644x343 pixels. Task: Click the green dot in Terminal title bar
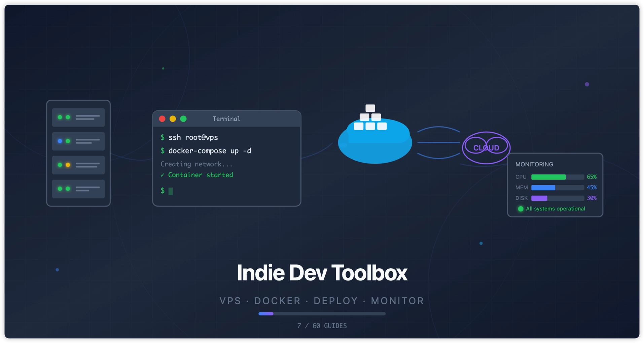pyautogui.click(x=183, y=119)
